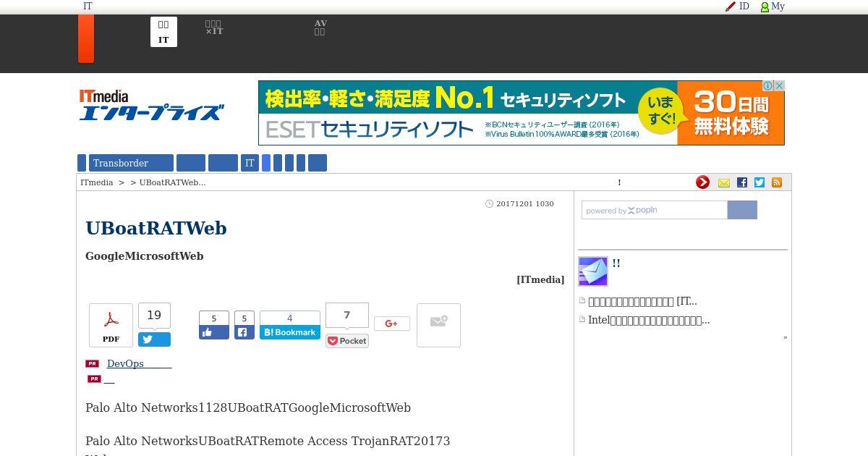This screenshot has height=456, width=868.
Task: Click the ID pencil icon at top
Action: point(731,7)
